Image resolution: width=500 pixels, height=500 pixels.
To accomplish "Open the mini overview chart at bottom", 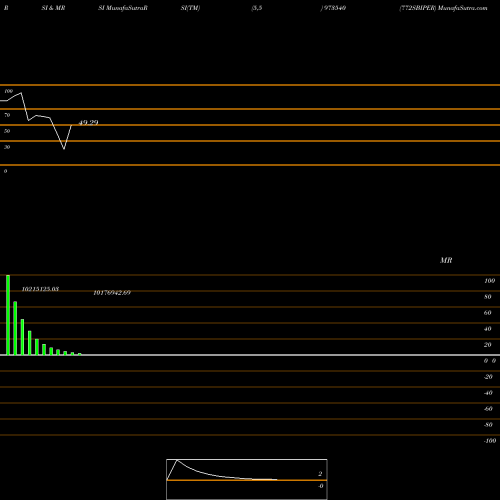I will (x=247, y=479).
